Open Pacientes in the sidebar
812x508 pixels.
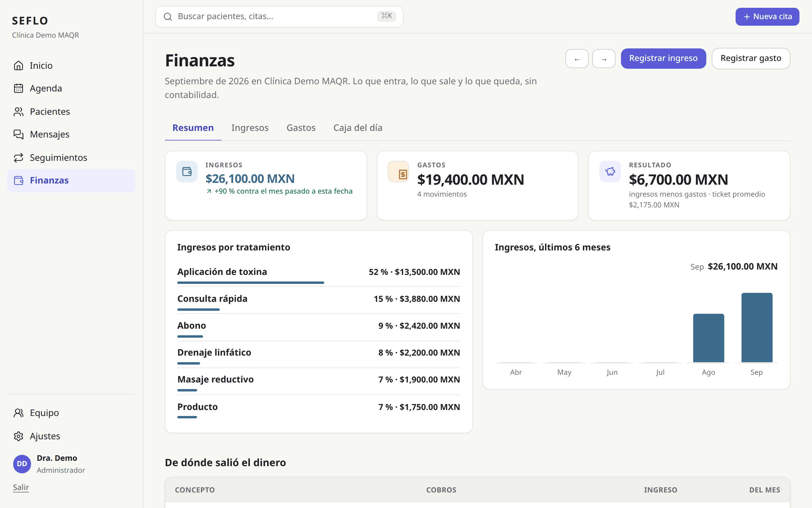[x=71, y=111]
